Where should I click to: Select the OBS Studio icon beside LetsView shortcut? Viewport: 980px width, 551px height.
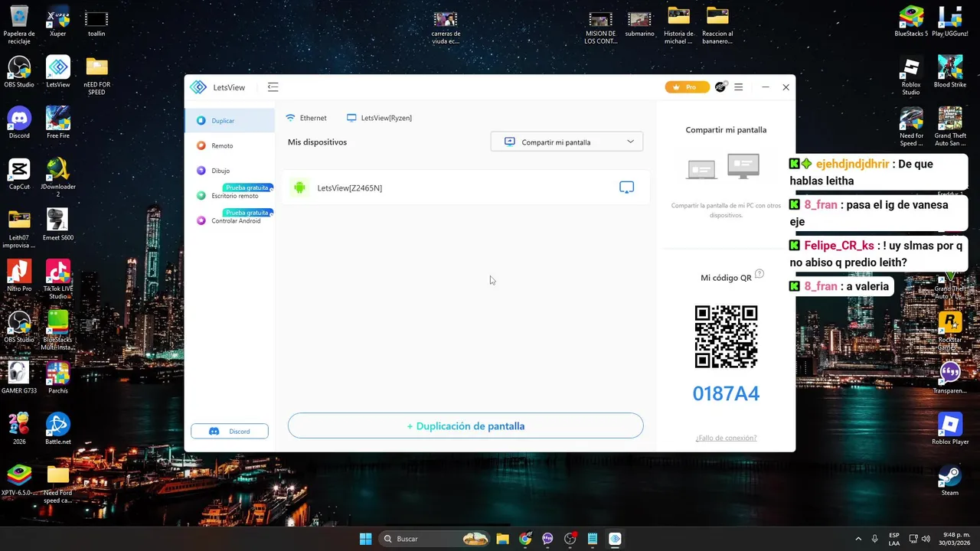coord(19,72)
